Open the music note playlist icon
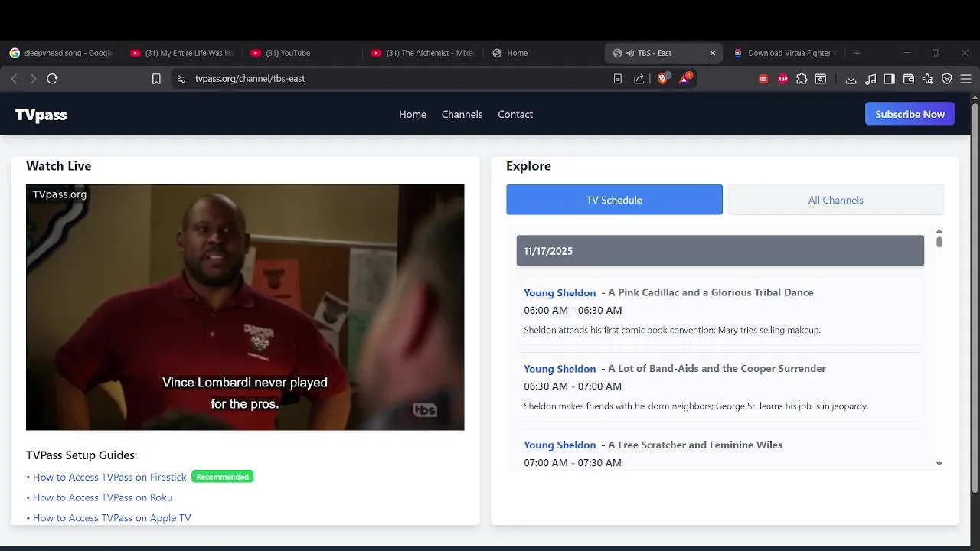Viewport: 980px width, 551px height. coord(871,78)
